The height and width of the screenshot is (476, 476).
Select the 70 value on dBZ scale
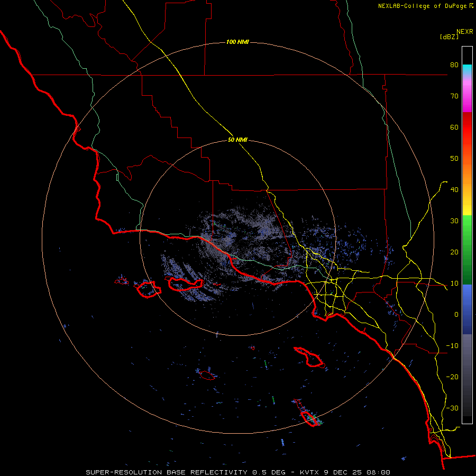point(454,96)
